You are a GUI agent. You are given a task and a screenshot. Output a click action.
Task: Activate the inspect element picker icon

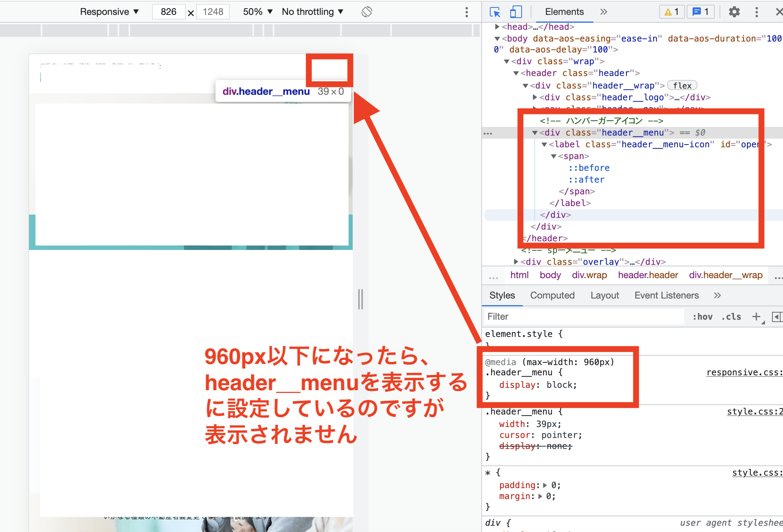495,12
